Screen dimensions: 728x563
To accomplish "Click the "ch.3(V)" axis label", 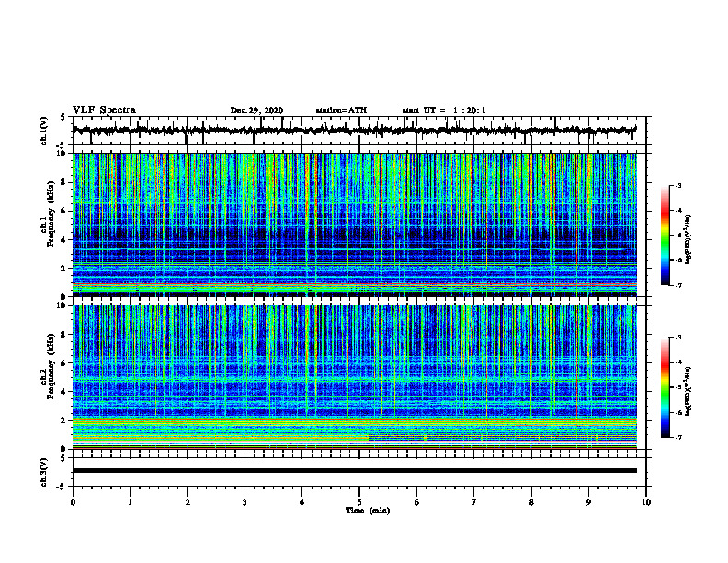I will (x=43, y=472).
